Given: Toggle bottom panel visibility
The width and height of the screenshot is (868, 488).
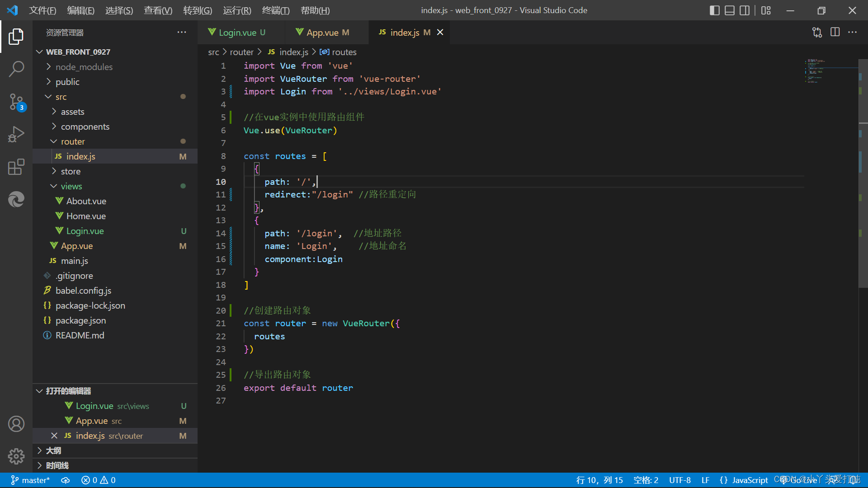Looking at the screenshot, I should (730, 10).
